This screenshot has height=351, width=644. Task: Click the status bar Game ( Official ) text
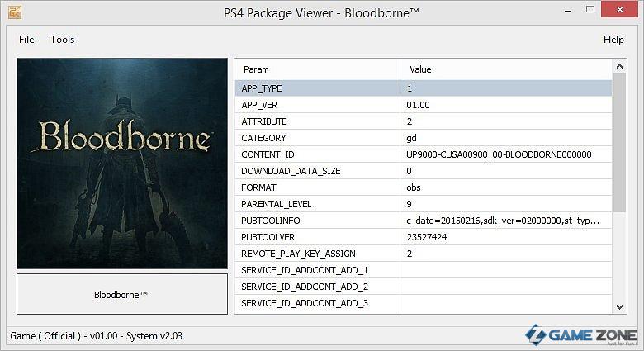pos(96,336)
